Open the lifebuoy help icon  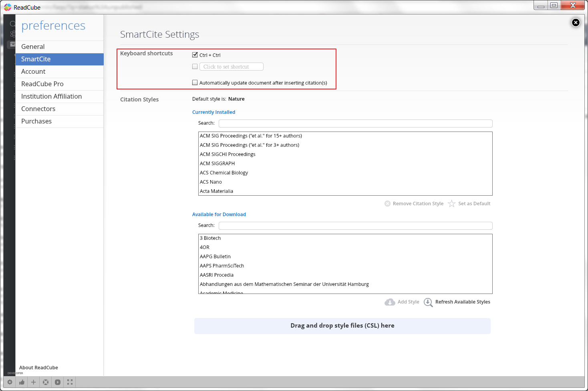(46, 382)
